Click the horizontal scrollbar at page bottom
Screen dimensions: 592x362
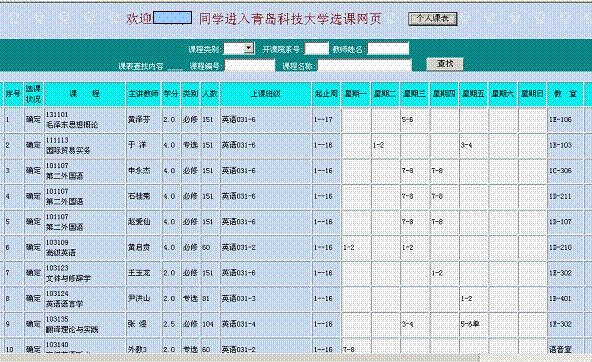coord(239,357)
